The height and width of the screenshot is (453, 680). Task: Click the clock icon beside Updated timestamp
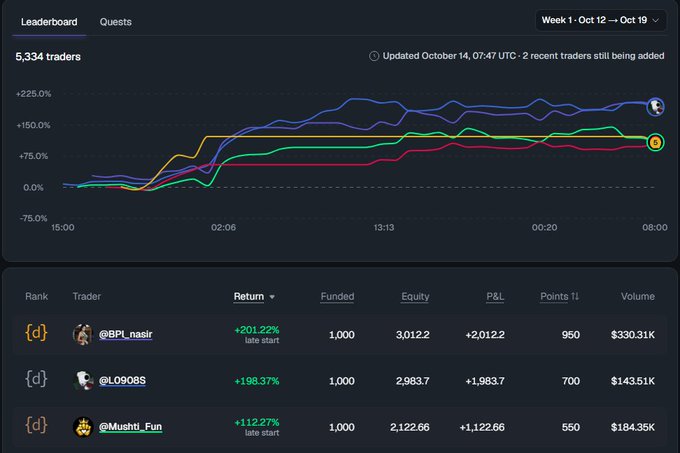pyautogui.click(x=374, y=56)
